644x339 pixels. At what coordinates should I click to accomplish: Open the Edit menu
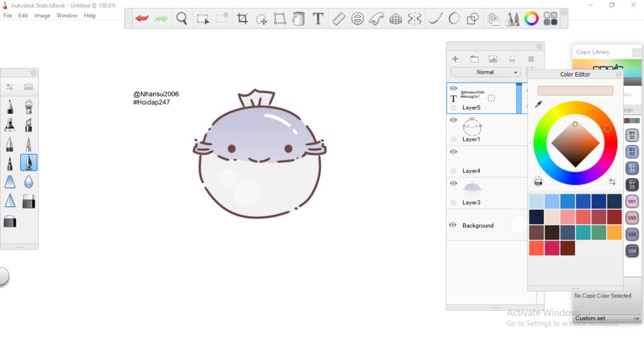pyautogui.click(x=23, y=16)
